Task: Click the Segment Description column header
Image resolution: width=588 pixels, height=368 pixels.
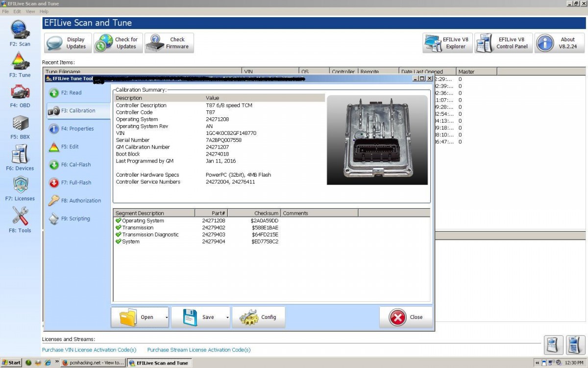Action: click(x=154, y=213)
